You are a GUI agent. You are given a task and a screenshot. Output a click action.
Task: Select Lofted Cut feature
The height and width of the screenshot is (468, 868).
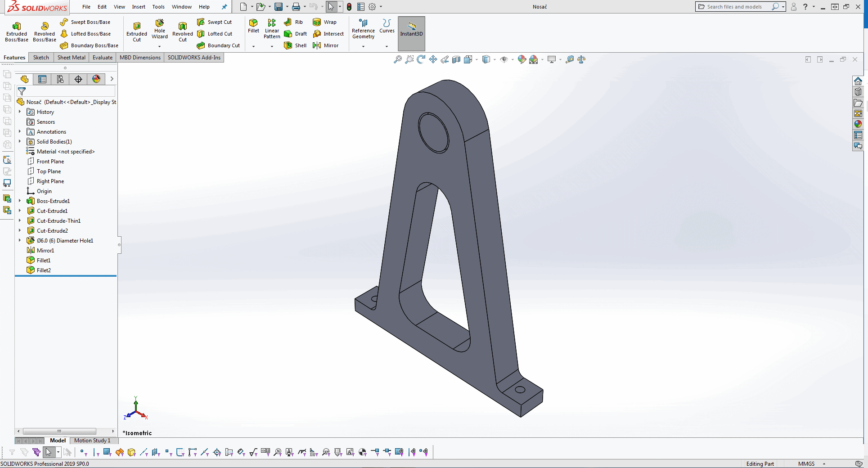click(x=215, y=34)
